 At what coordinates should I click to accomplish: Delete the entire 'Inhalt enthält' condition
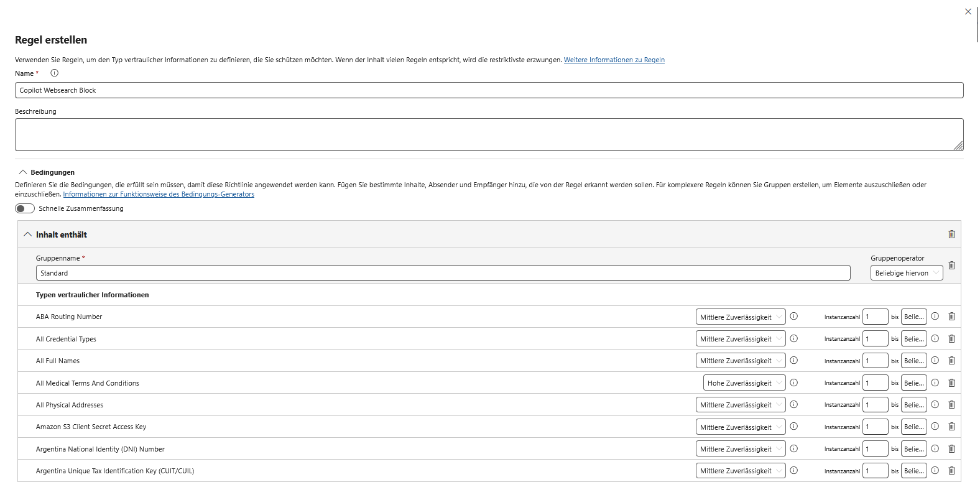pyautogui.click(x=951, y=234)
